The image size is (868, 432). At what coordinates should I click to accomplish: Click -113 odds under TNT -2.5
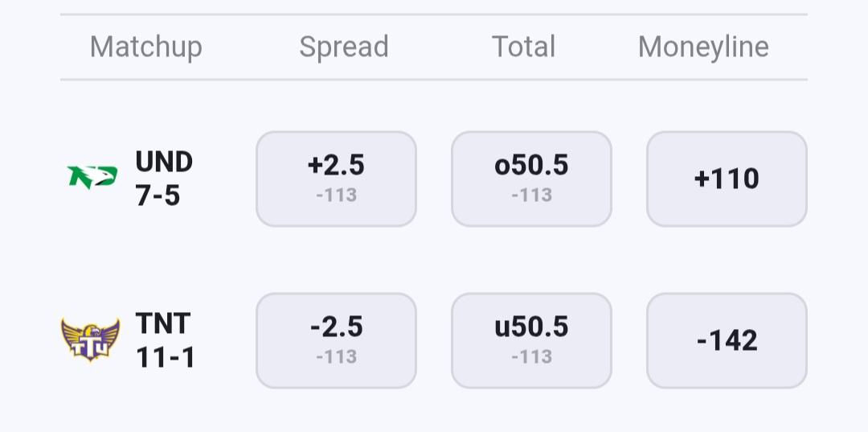coord(336,356)
